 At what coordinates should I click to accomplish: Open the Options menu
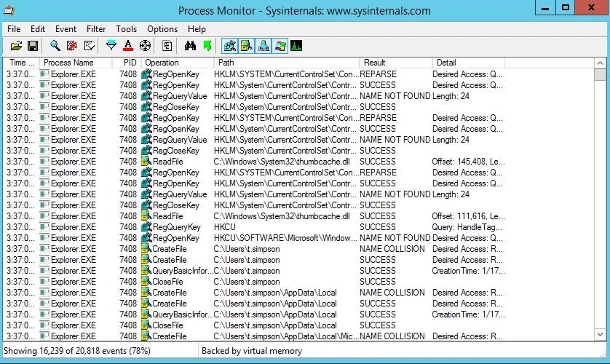click(162, 29)
